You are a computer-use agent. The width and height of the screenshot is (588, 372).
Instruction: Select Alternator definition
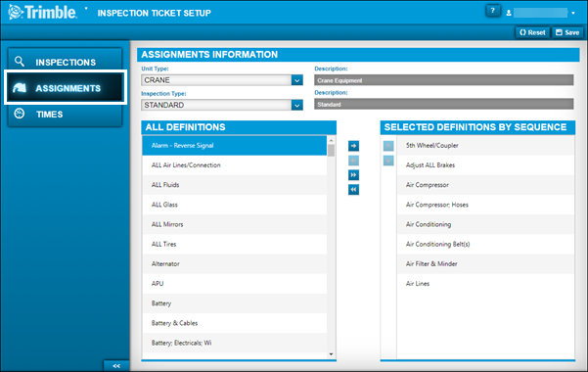click(x=235, y=264)
